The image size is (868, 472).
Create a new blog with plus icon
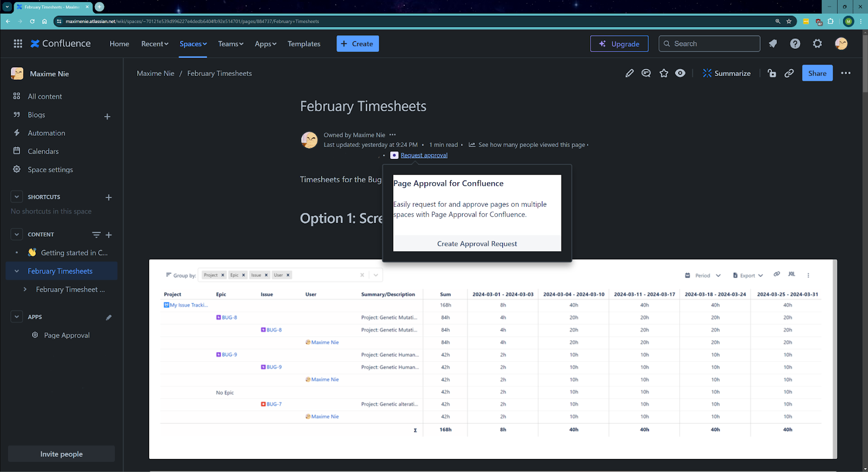tap(107, 116)
